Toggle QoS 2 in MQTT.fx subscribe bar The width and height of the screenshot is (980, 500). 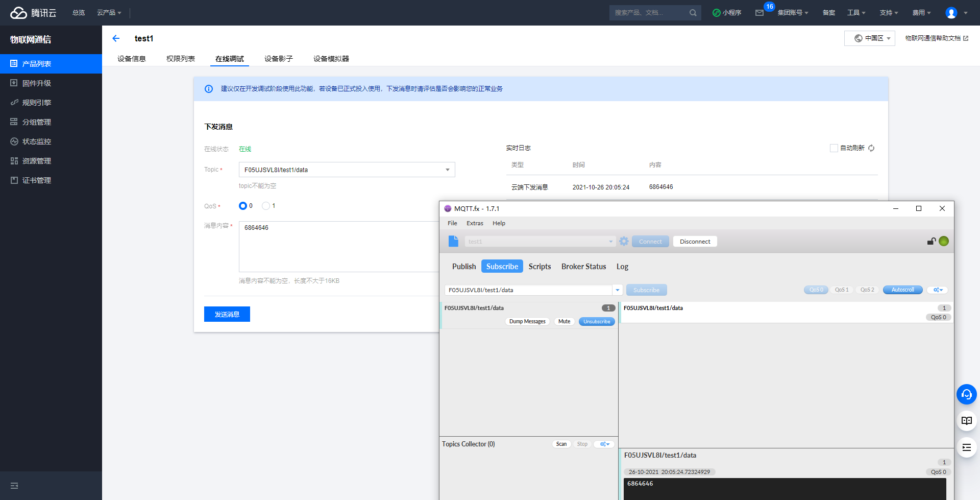tap(867, 290)
